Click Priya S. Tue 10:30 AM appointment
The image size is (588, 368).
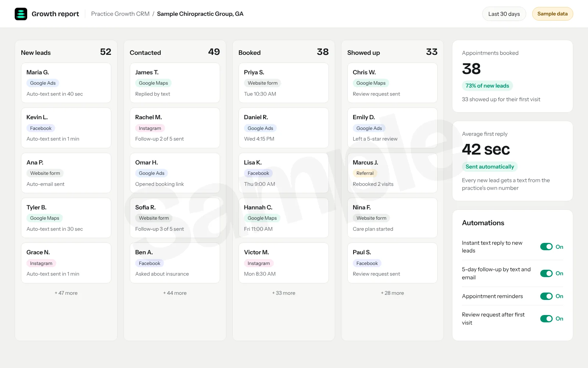coord(260,94)
